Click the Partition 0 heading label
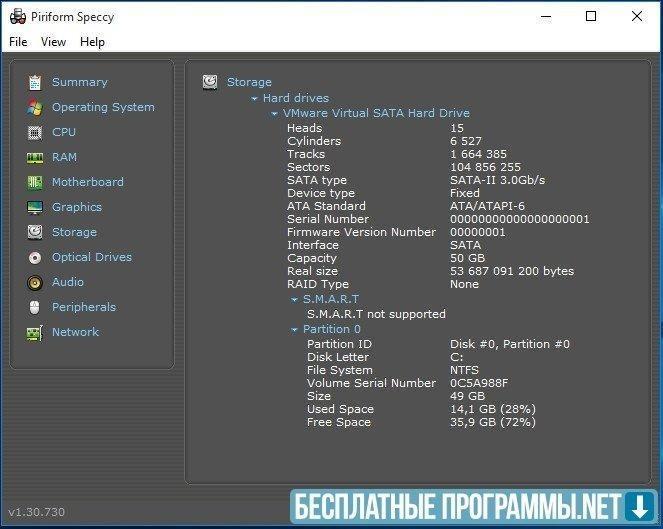This screenshot has height=529, width=663. click(x=332, y=329)
